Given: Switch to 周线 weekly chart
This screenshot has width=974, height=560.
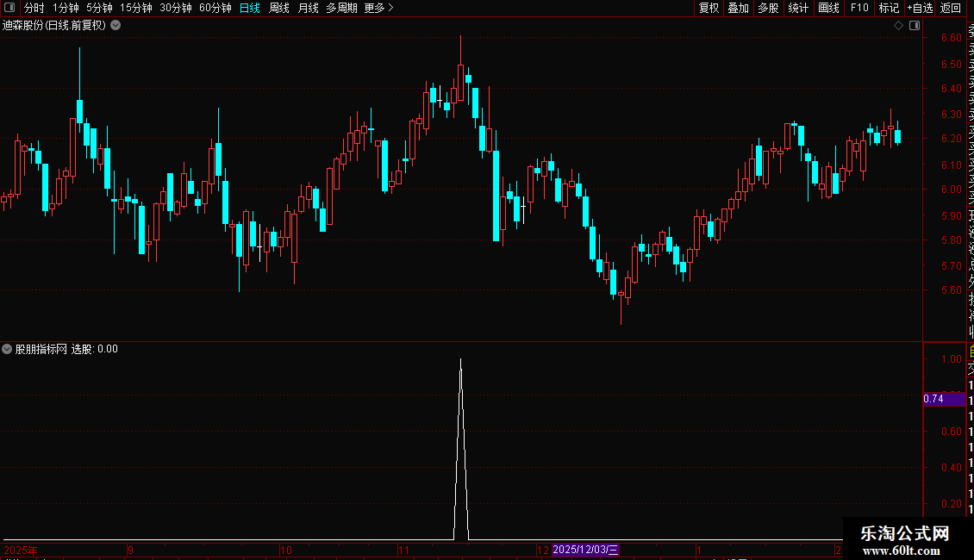Looking at the screenshot, I should pyautogui.click(x=279, y=8).
